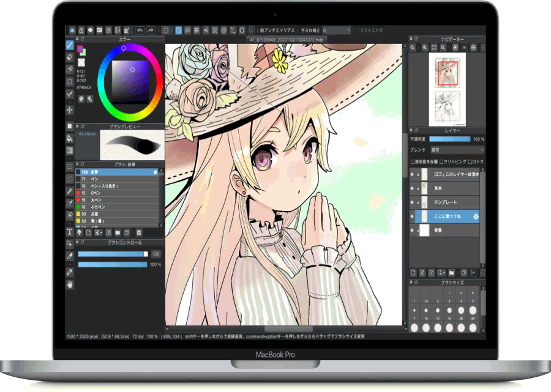Click the layer 不透明度 opacity slider
551x392 pixels.
pos(449,139)
